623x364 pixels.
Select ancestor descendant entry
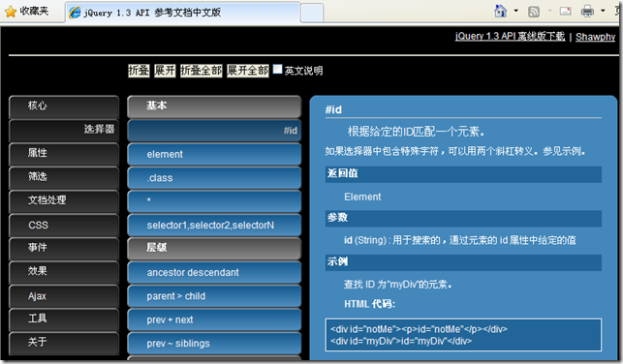point(214,272)
